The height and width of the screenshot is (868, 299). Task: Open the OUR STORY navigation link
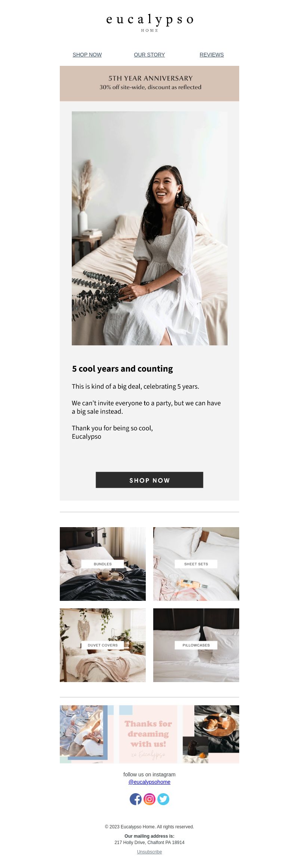[x=149, y=55]
